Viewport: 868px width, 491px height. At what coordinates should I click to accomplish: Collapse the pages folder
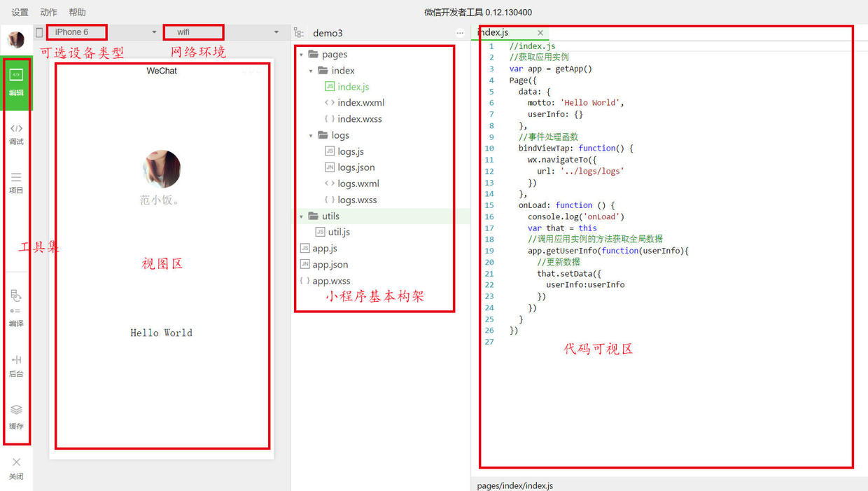[302, 55]
